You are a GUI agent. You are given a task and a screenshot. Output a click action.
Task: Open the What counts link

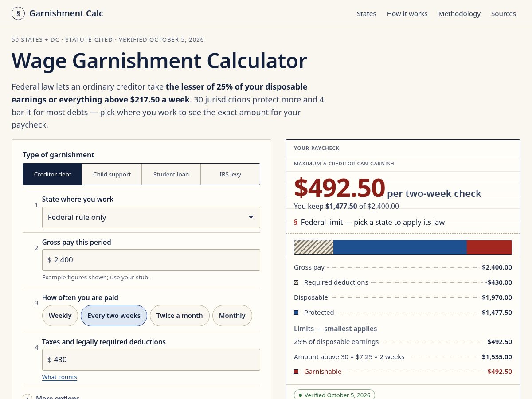tap(59, 377)
